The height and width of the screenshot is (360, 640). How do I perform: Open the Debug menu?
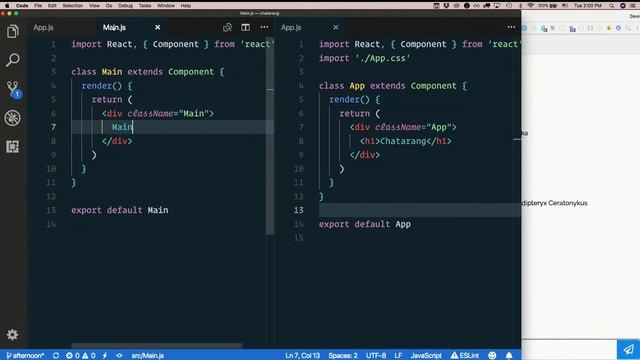tap(125, 6)
